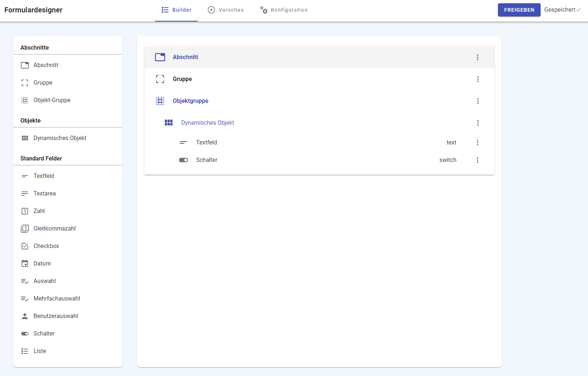This screenshot has height=376, width=588.
Task: Open options menu for the Objektgruppe row
Action: click(478, 101)
